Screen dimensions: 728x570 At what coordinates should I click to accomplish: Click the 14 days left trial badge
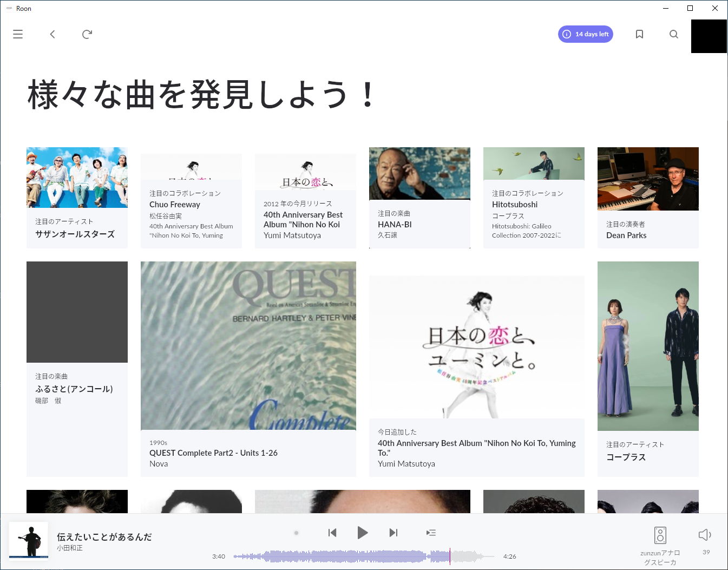coord(586,34)
